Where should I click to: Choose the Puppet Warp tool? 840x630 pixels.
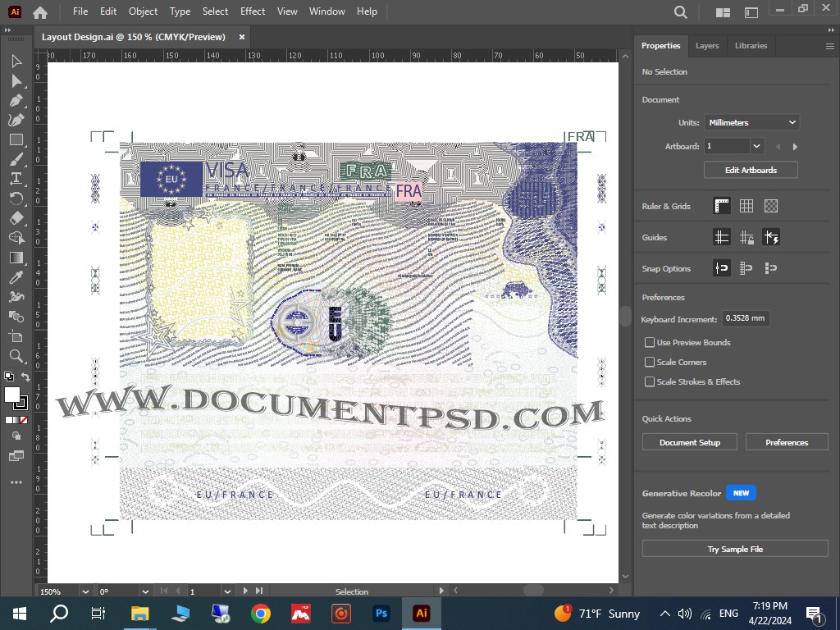pos(16,296)
